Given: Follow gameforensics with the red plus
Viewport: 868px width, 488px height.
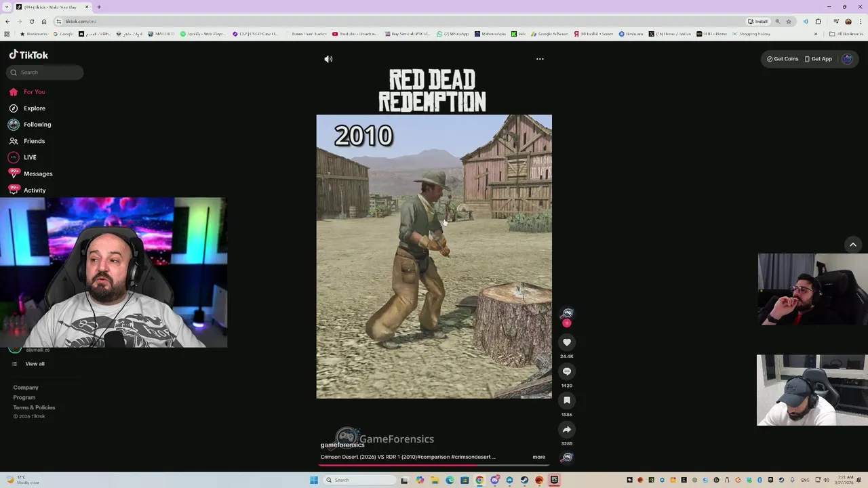Looking at the screenshot, I should [567, 323].
